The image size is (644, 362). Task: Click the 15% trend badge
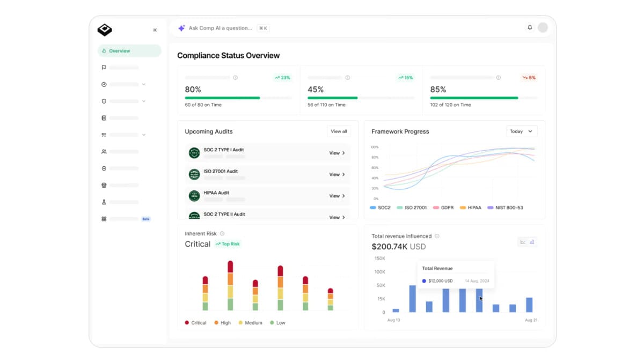point(405,78)
